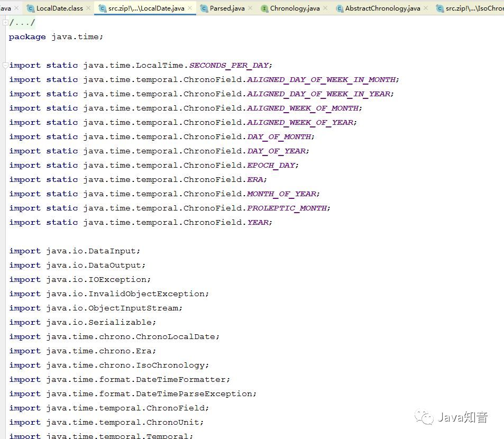This screenshot has height=439, width=504.
Task: Close the leftmost partially visible 'ava' tab
Action: point(17,8)
